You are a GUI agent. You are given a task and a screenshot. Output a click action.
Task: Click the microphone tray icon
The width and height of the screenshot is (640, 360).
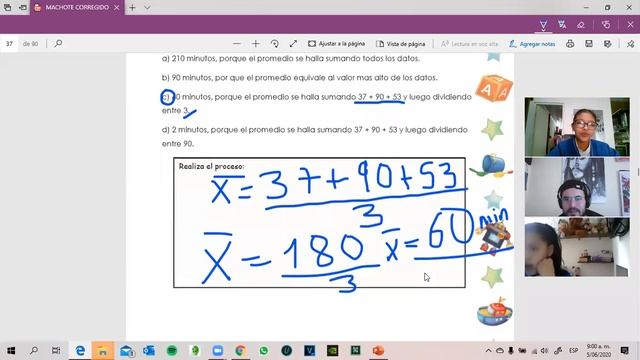(x=511, y=351)
